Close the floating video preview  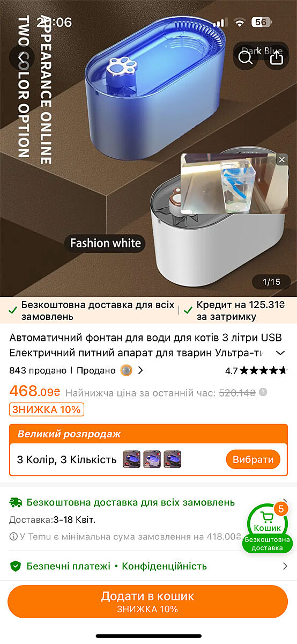(283, 160)
